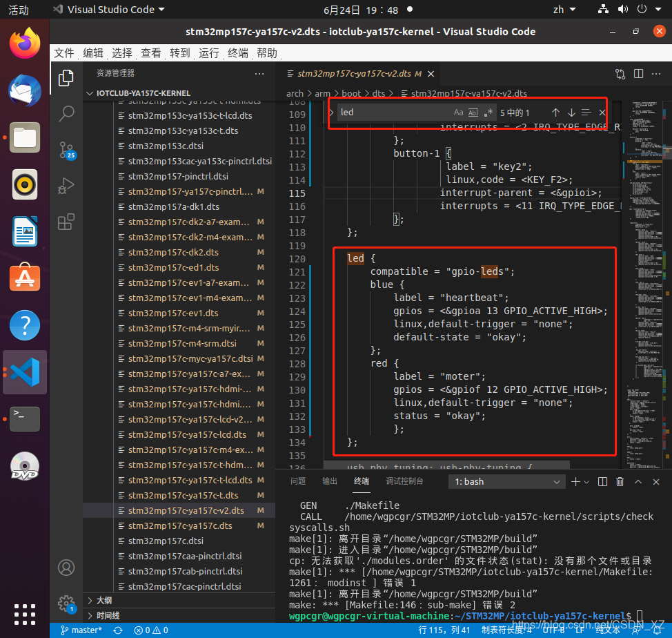Go to next search match
Image resolution: width=672 pixels, height=638 pixels.
(571, 113)
